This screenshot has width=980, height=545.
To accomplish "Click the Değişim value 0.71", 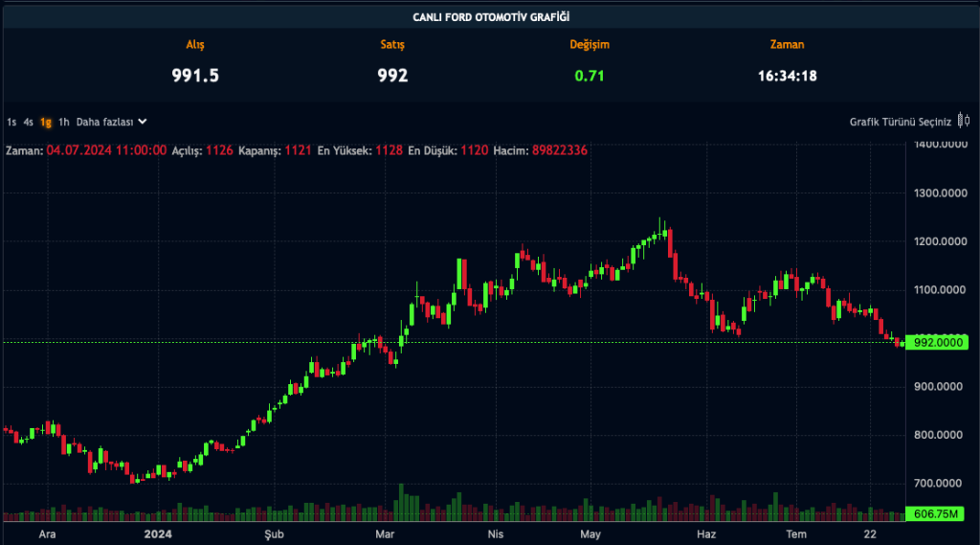I will point(590,76).
